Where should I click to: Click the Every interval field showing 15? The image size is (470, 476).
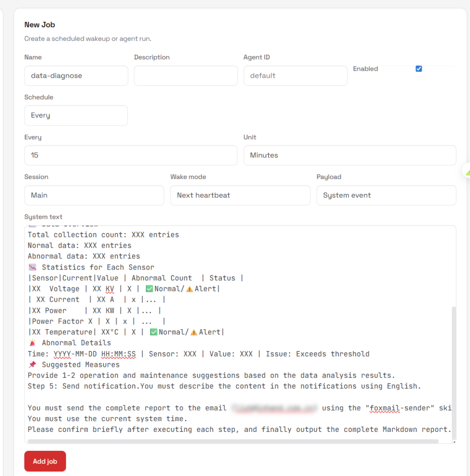coord(131,155)
